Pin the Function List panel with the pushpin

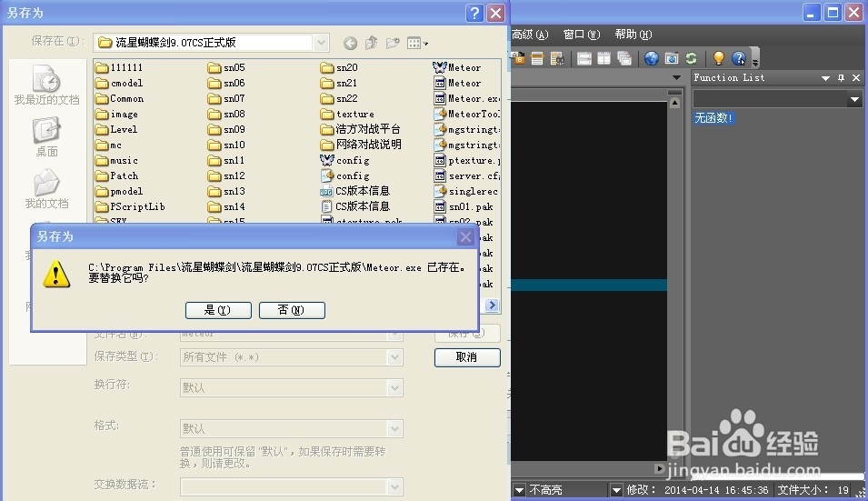tap(841, 78)
